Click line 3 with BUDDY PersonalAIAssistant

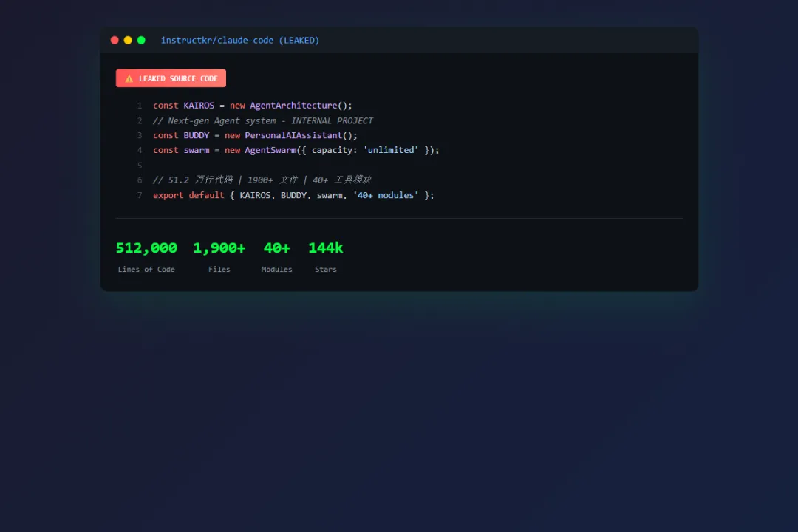(x=255, y=135)
